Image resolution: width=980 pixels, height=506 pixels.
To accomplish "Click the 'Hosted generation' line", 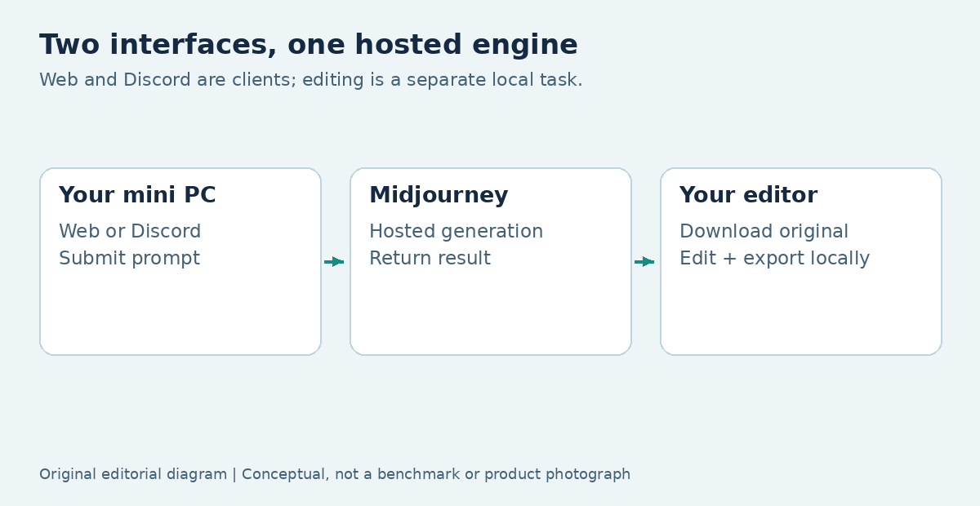I will (x=456, y=232).
